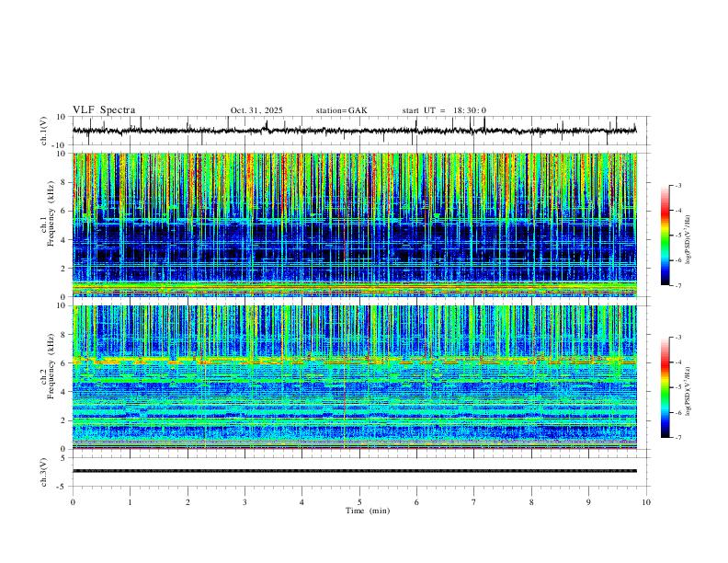Click tick label 6 on the Time axis

tap(416, 502)
